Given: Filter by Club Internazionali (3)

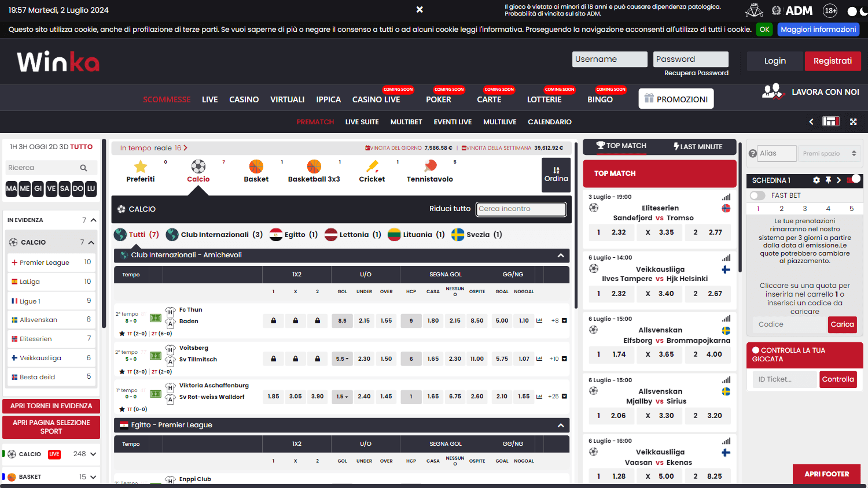Looking at the screenshot, I should point(214,234).
